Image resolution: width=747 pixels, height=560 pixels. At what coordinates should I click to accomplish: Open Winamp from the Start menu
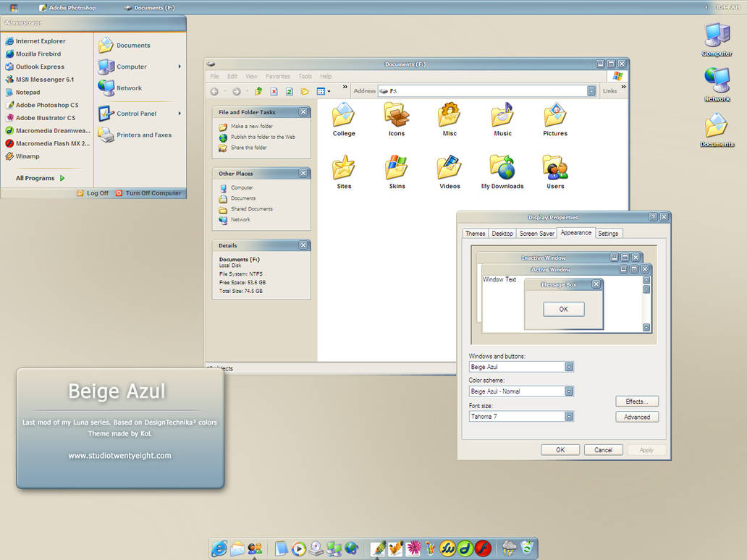point(23,156)
